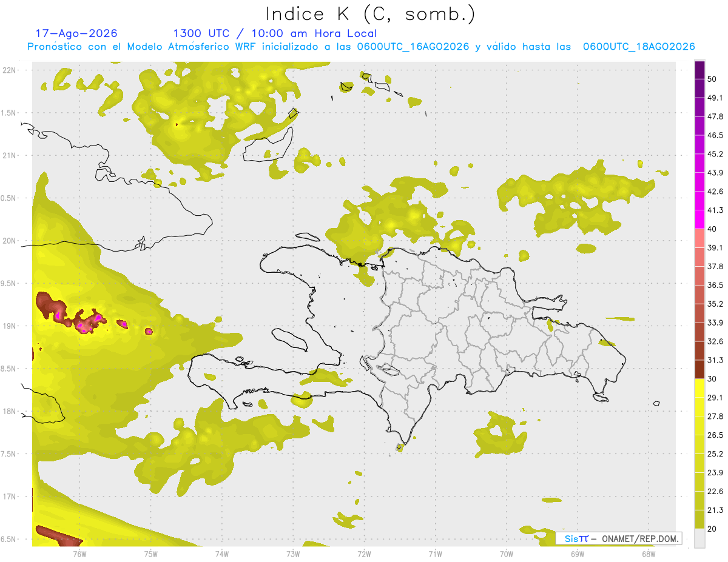Click the "9.5N" latitude axis label
The width and height of the screenshot is (728, 562).
(x=9, y=284)
